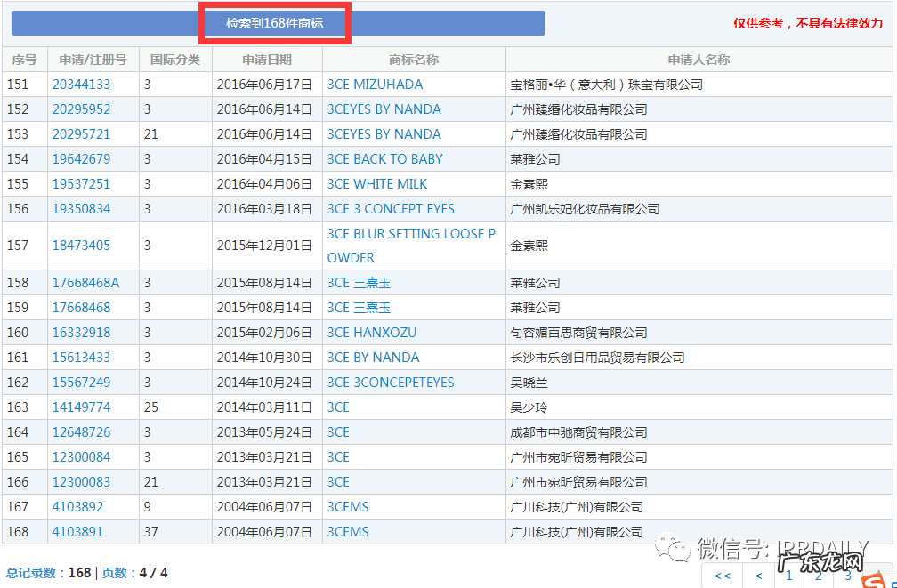This screenshot has height=588, width=897.
Task: Go to page 1 in the pagination bar
Action: tap(789, 576)
